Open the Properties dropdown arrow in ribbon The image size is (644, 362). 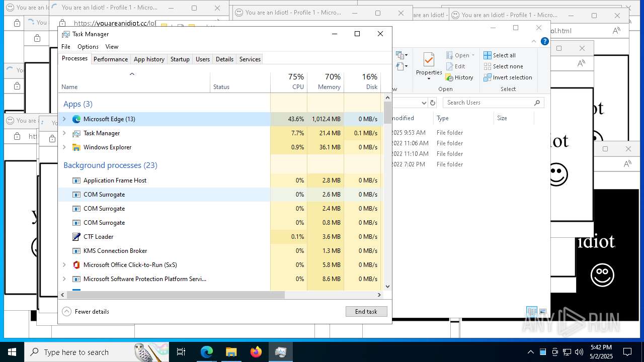click(429, 79)
